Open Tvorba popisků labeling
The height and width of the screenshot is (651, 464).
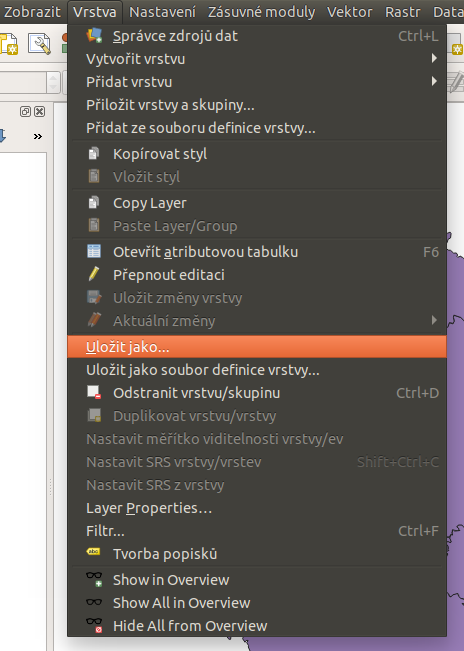(257, 554)
